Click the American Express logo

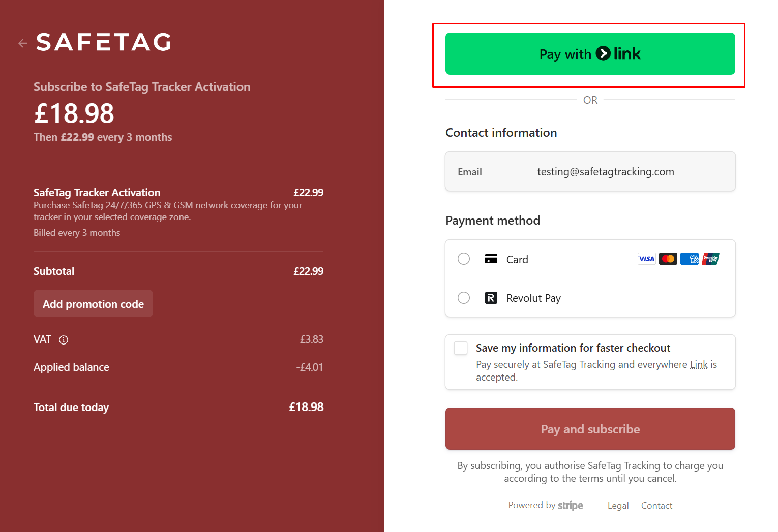click(689, 259)
